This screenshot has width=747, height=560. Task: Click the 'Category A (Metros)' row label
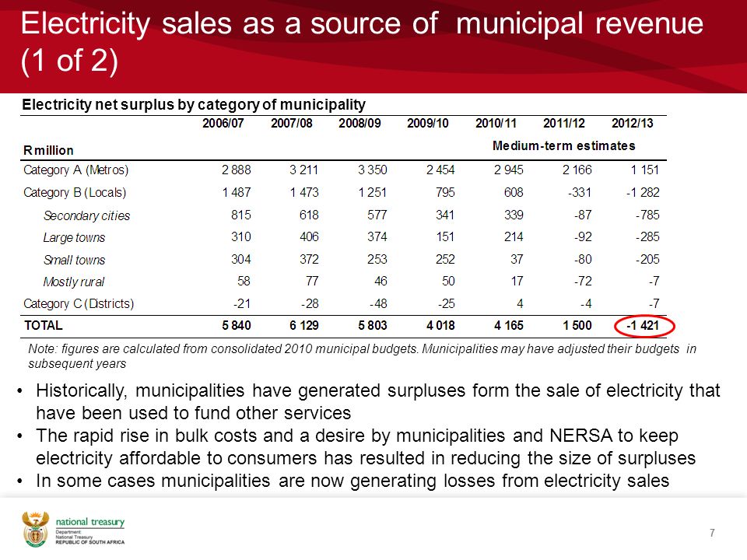(75, 170)
